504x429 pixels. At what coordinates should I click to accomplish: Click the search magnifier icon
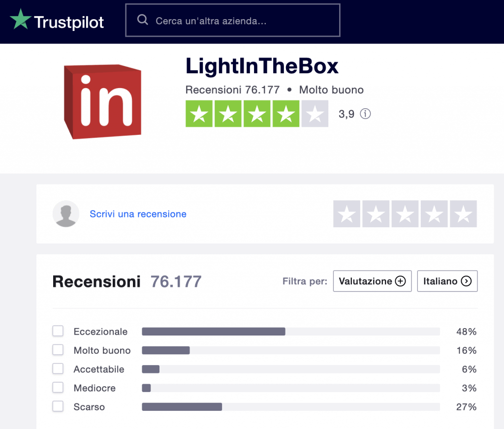tap(142, 20)
